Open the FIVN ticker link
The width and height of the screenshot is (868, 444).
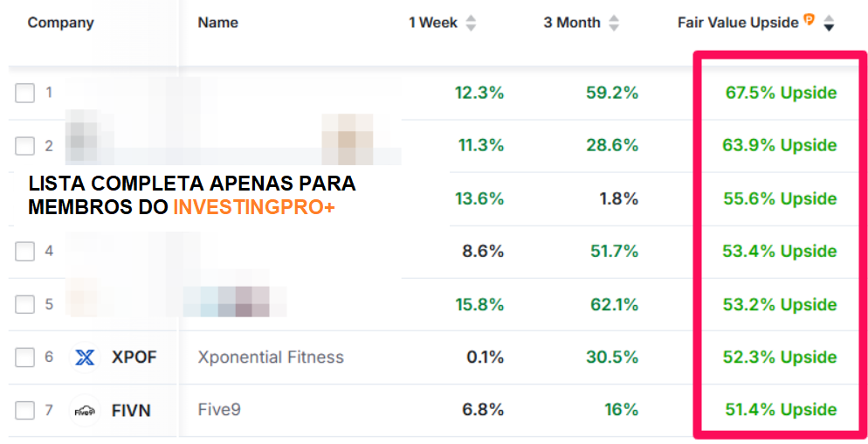[131, 411]
